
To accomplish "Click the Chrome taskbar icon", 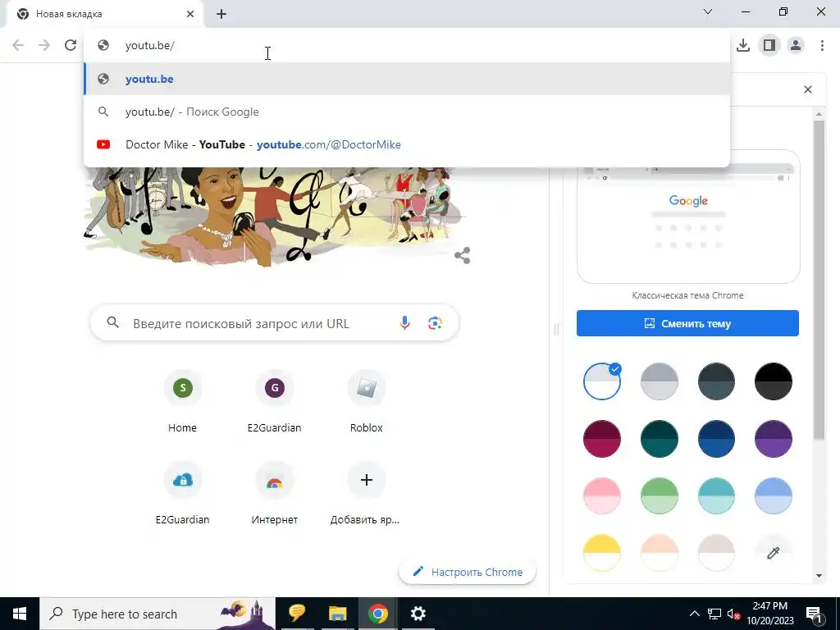I will 377,614.
